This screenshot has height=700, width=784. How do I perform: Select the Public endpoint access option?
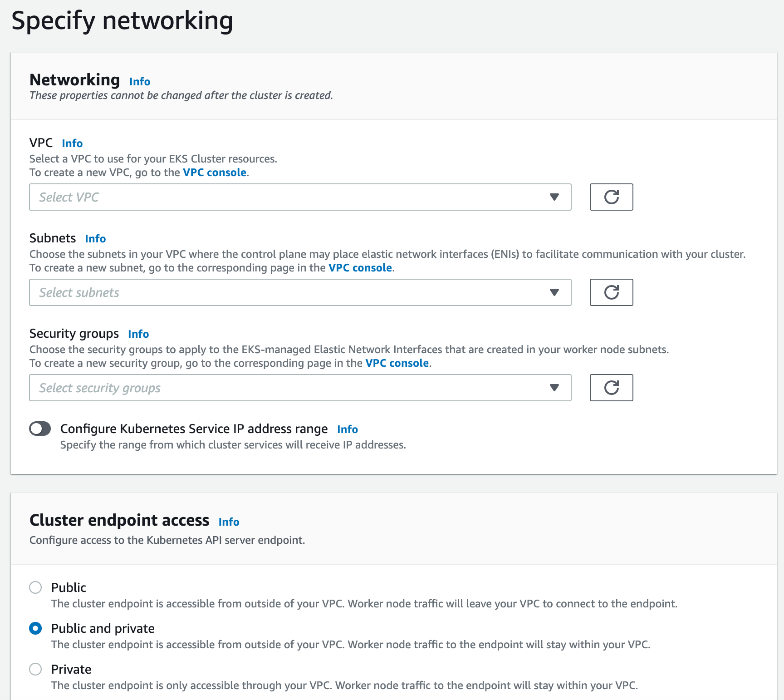tap(35, 587)
